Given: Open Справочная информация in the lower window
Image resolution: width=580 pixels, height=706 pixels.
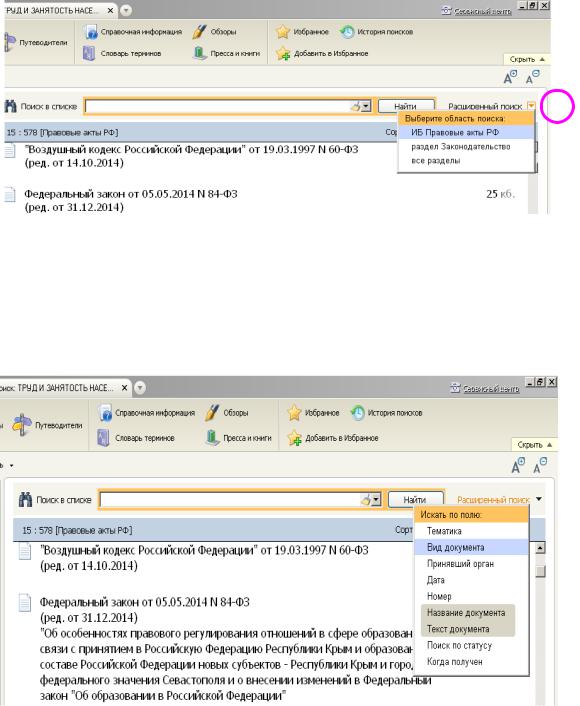Looking at the screenshot, I should 147,413.
